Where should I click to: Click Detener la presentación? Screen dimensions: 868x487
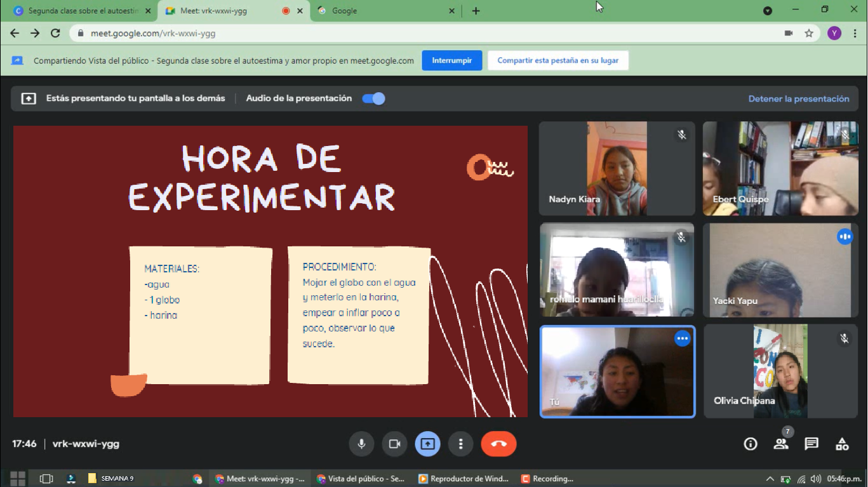click(x=798, y=98)
